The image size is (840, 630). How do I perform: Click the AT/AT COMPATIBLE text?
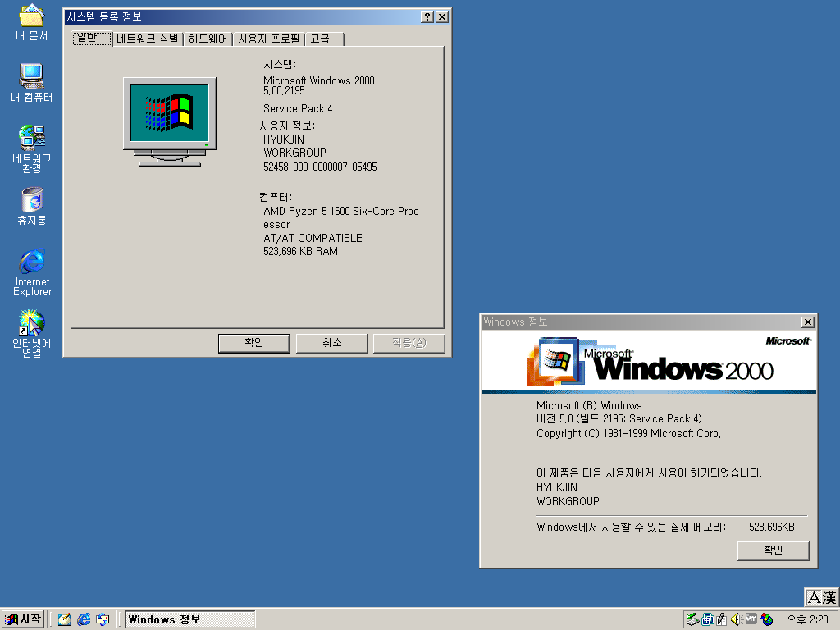pos(313,239)
